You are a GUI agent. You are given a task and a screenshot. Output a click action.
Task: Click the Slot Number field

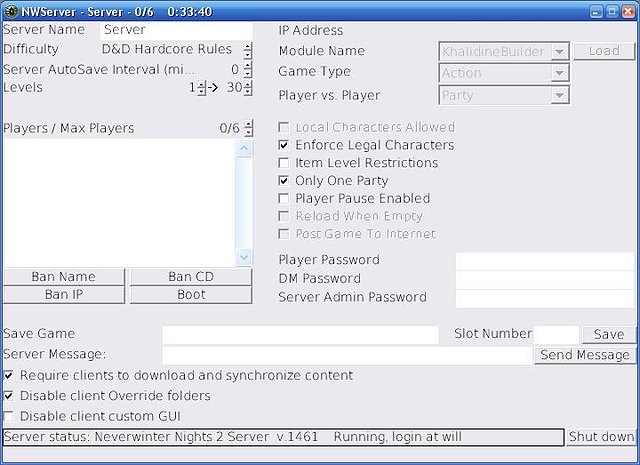(557, 335)
